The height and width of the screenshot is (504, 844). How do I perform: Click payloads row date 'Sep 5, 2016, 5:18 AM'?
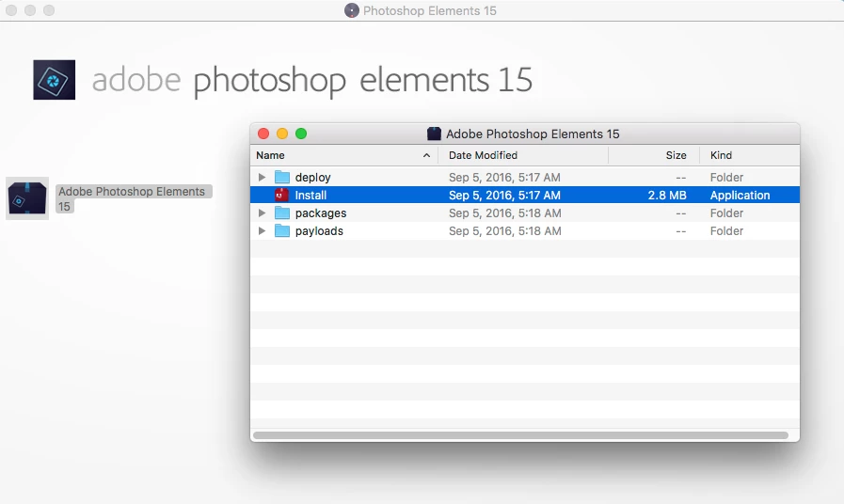coord(505,230)
